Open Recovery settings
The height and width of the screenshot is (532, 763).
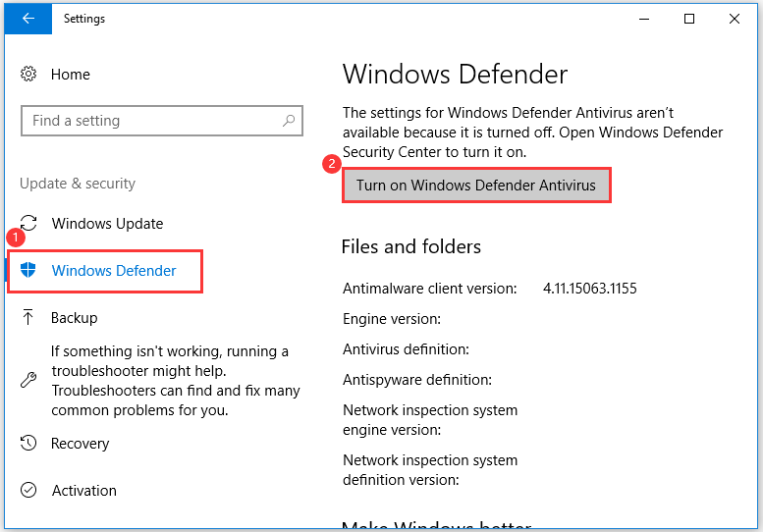pos(80,443)
